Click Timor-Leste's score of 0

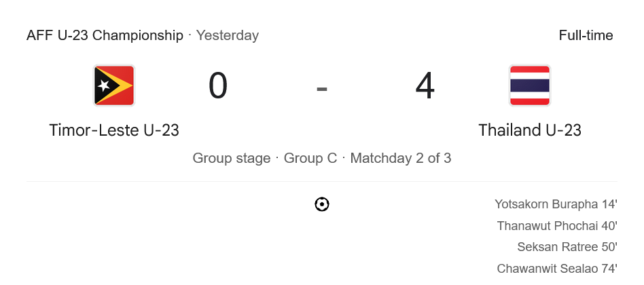point(218,86)
